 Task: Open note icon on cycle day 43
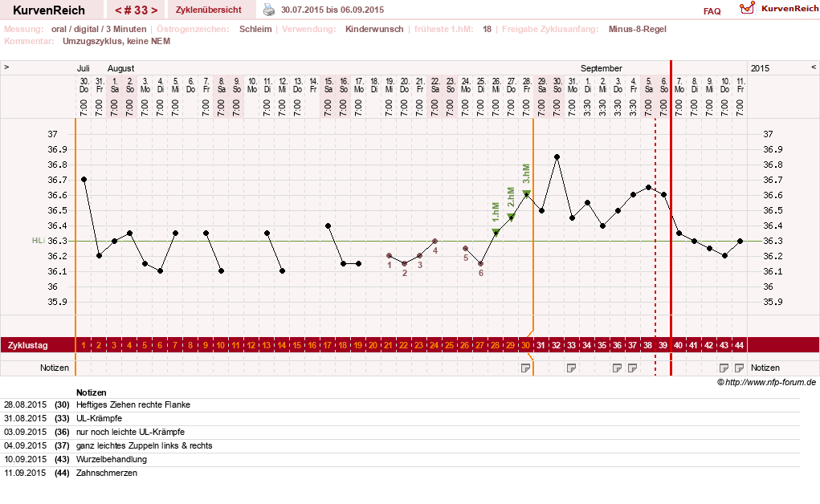[x=724, y=368]
